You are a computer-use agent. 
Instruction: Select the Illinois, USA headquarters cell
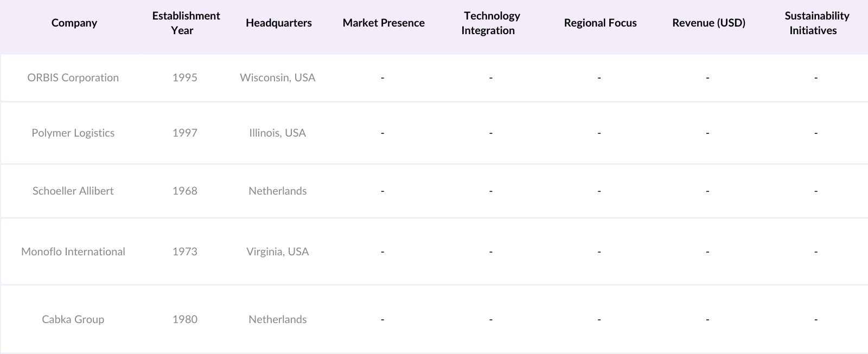tap(278, 133)
